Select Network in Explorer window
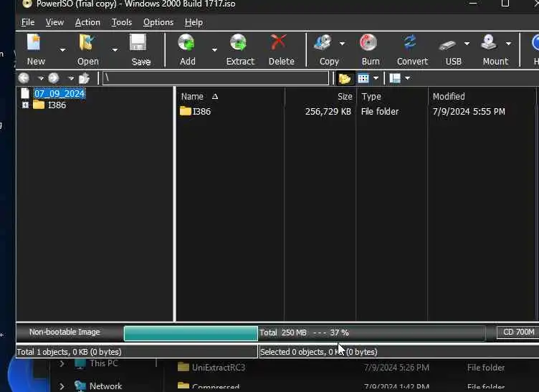 (105, 386)
